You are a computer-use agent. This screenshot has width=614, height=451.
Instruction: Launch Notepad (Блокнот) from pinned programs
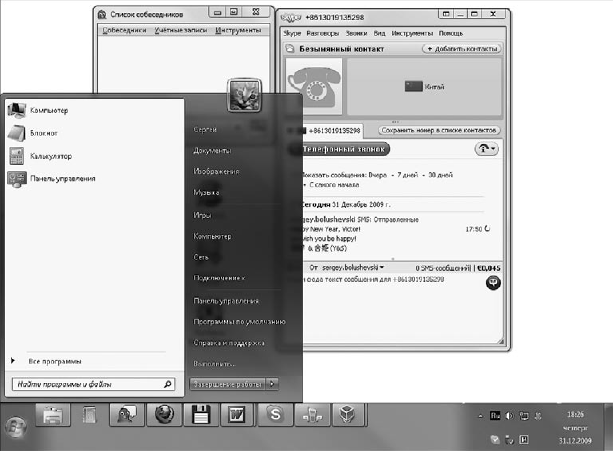[44, 131]
